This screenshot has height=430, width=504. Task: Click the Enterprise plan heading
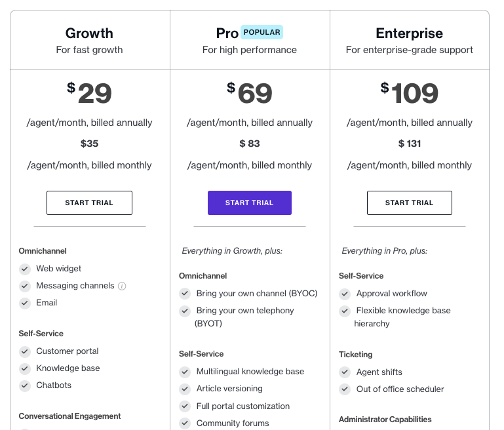[x=409, y=33]
